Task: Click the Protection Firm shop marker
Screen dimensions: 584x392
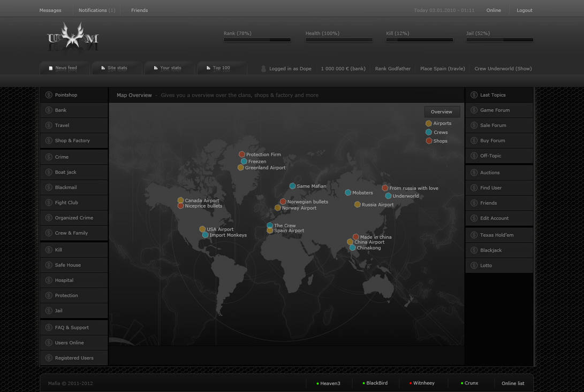Action: [x=242, y=155]
